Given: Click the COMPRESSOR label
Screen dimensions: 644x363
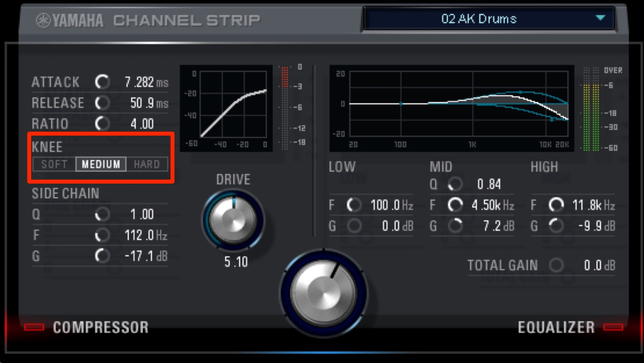Looking at the screenshot, I should coord(101,327).
